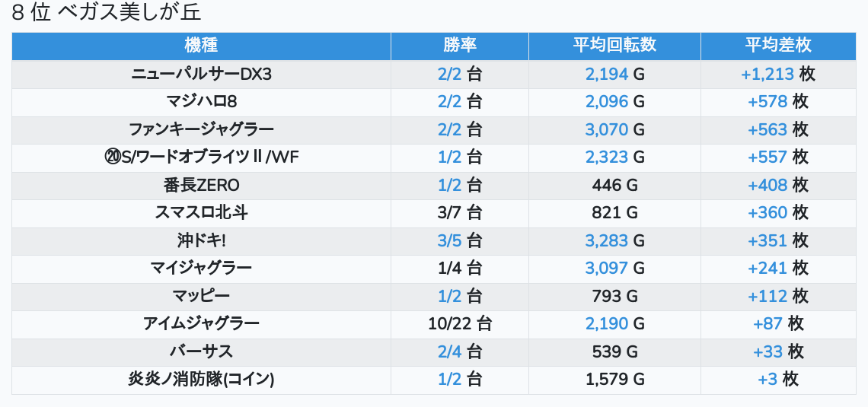Click the +87 枚 value for アイムジャグラー
This screenshot has width=868, height=407.
777,324
